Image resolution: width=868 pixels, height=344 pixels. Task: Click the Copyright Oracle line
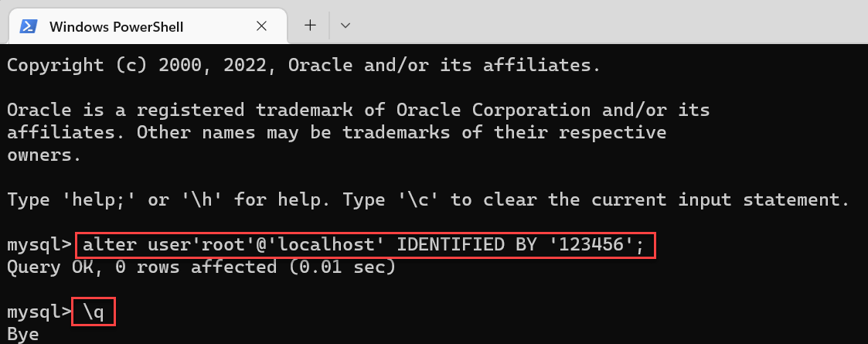click(303, 66)
